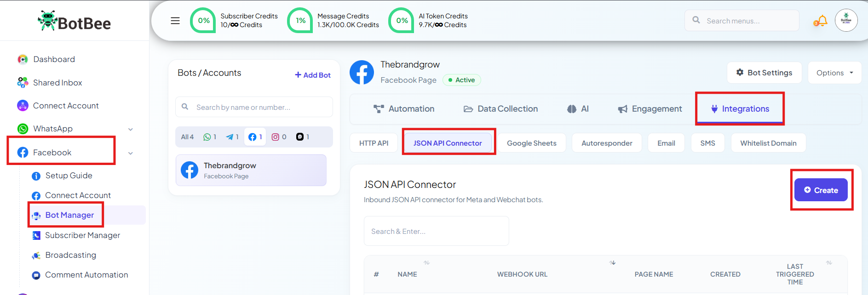Click the Create button

tap(821, 190)
